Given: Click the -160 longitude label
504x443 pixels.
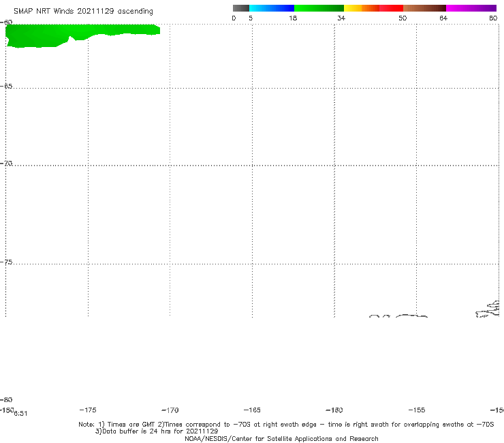Looking at the screenshot, I should pyautogui.click(x=334, y=410).
